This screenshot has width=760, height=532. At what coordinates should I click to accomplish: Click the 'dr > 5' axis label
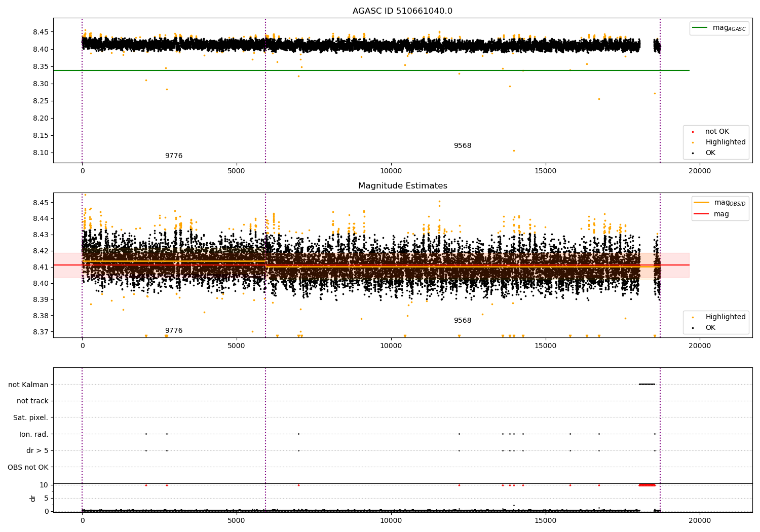click(x=37, y=450)
